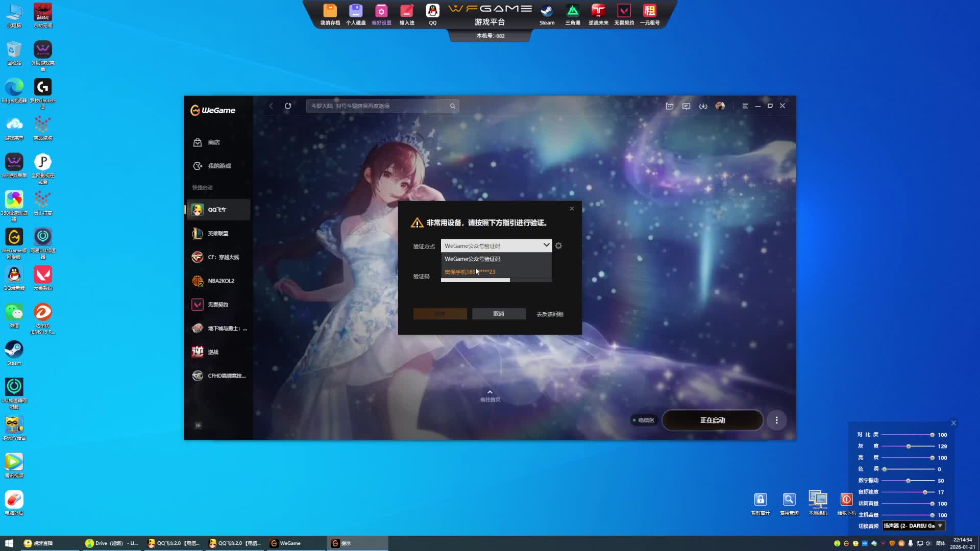Click the 结帐下机 red power icon
Screen dimensions: 980x551
[x=846, y=499]
